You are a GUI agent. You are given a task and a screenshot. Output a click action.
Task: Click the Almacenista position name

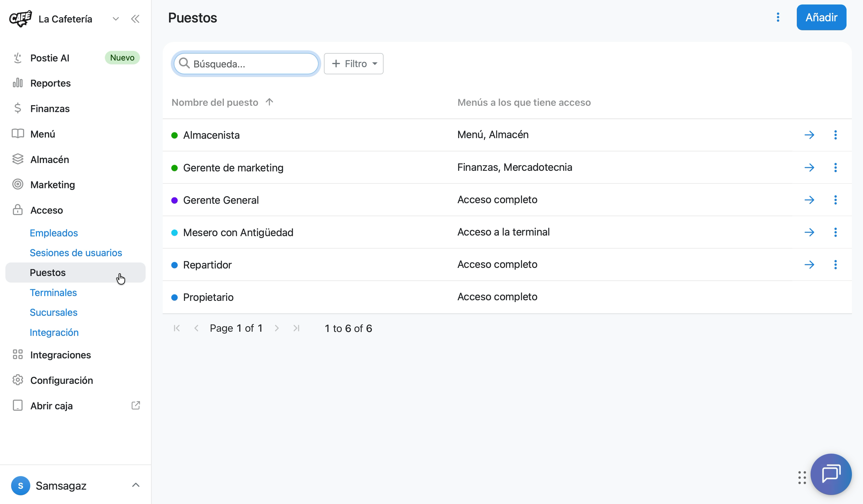[211, 135]
